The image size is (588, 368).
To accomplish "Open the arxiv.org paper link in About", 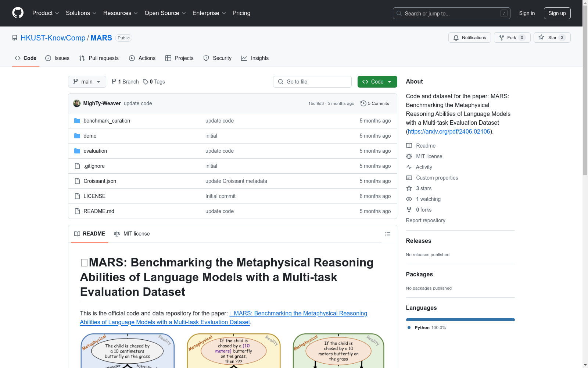I will (x=449, y=131).
